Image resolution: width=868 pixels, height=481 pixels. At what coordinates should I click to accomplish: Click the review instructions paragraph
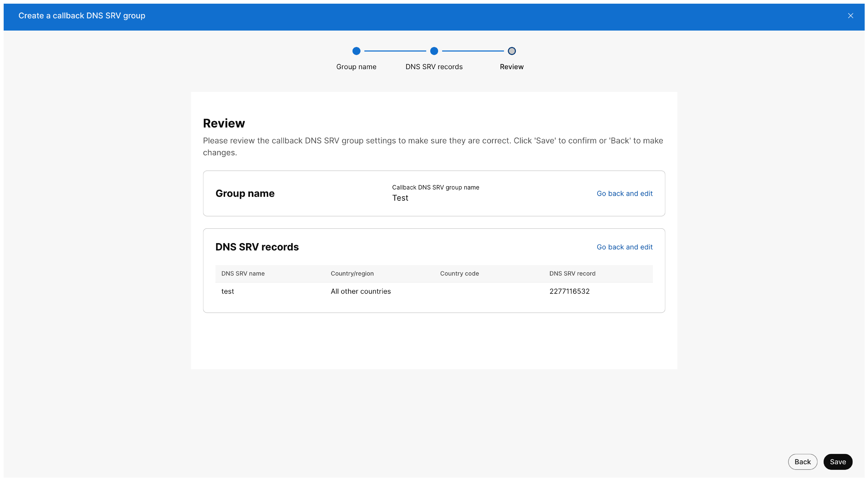[x=433, y=147]
